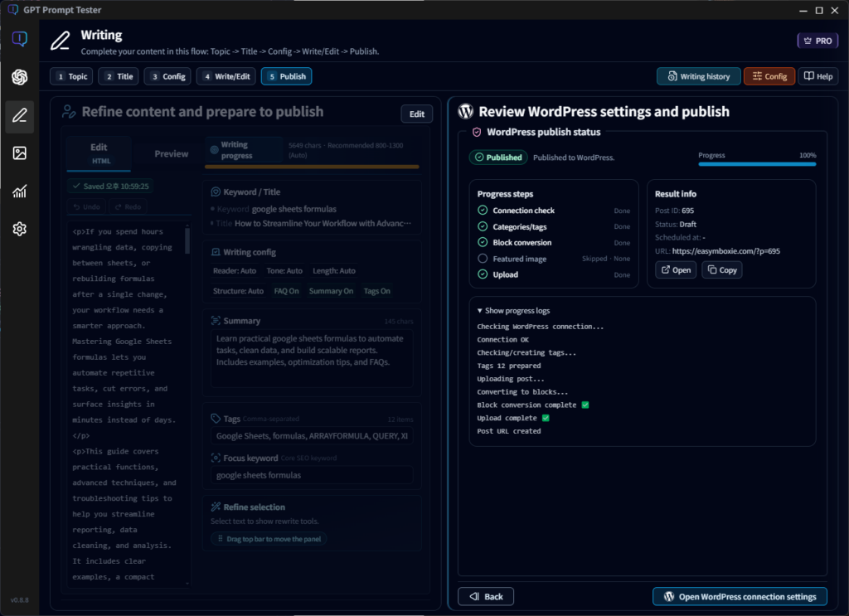Click the Focus keyword input field
This screenshot has width=849, height=616.
point(313,473)
